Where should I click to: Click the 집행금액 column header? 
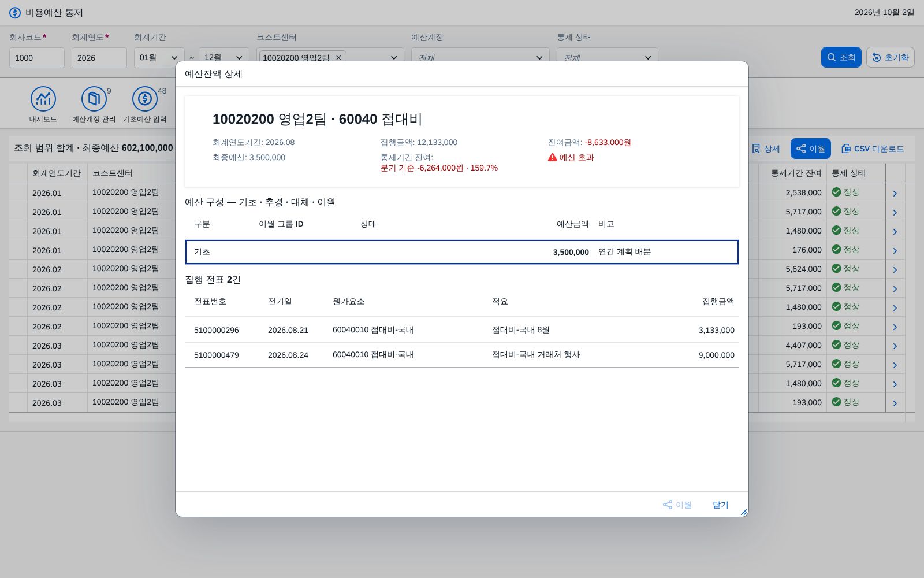(718, 302)
